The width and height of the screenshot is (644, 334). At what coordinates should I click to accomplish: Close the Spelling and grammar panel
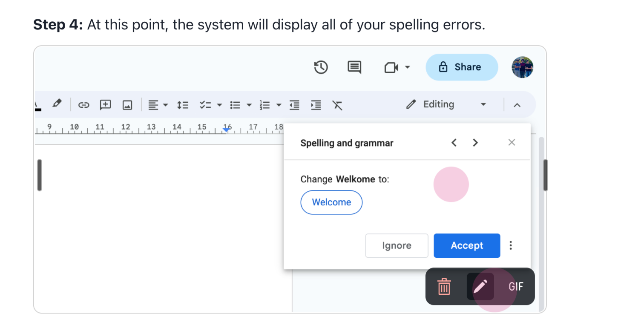512,142
